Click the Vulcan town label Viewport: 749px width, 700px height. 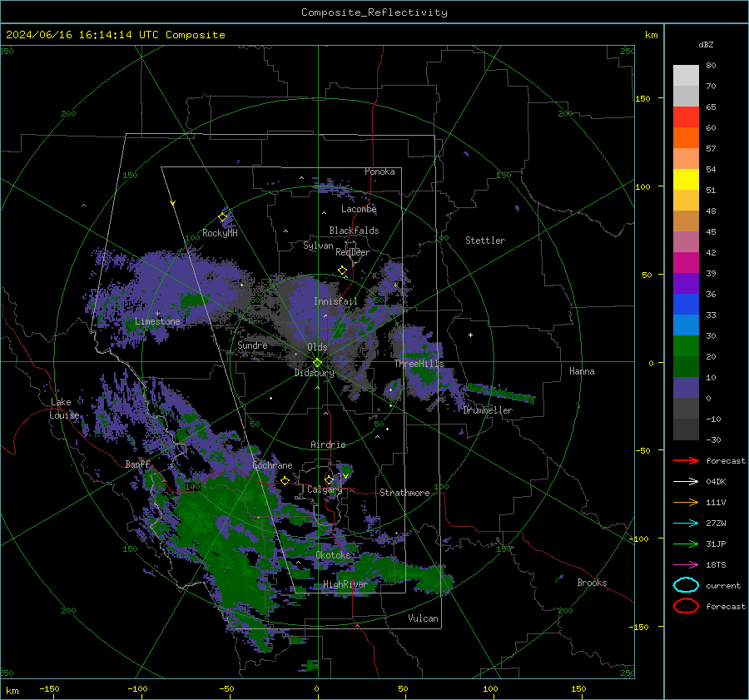coord(423,618)
